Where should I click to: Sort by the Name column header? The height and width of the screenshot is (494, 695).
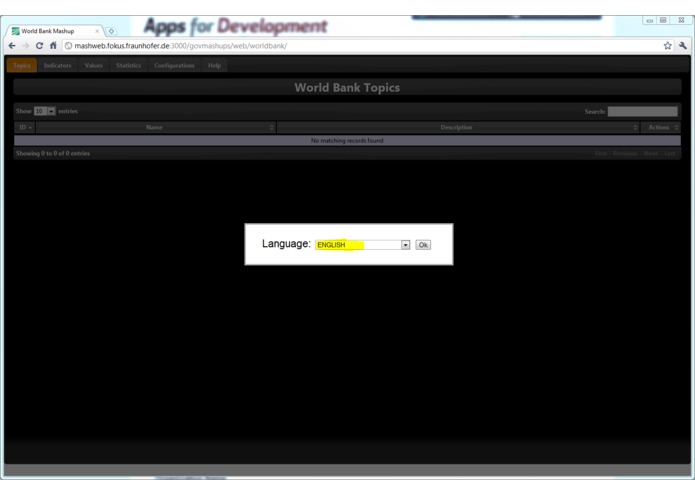[x=156, y=127]
